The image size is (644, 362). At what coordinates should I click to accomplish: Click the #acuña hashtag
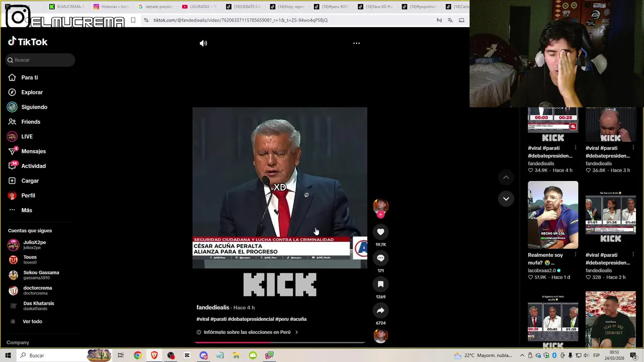298,319
